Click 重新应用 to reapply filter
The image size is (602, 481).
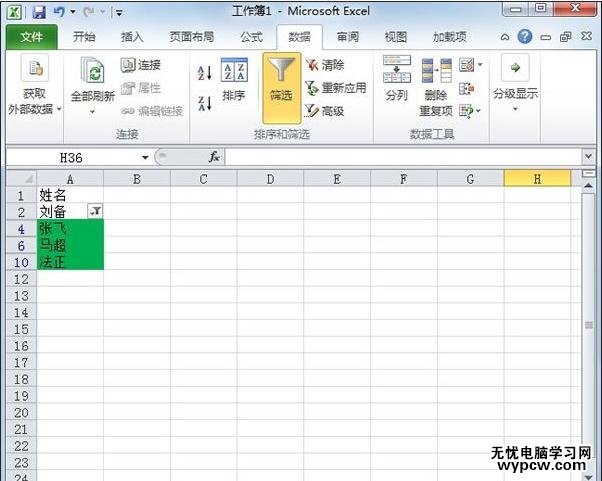(x=336, y=88)
